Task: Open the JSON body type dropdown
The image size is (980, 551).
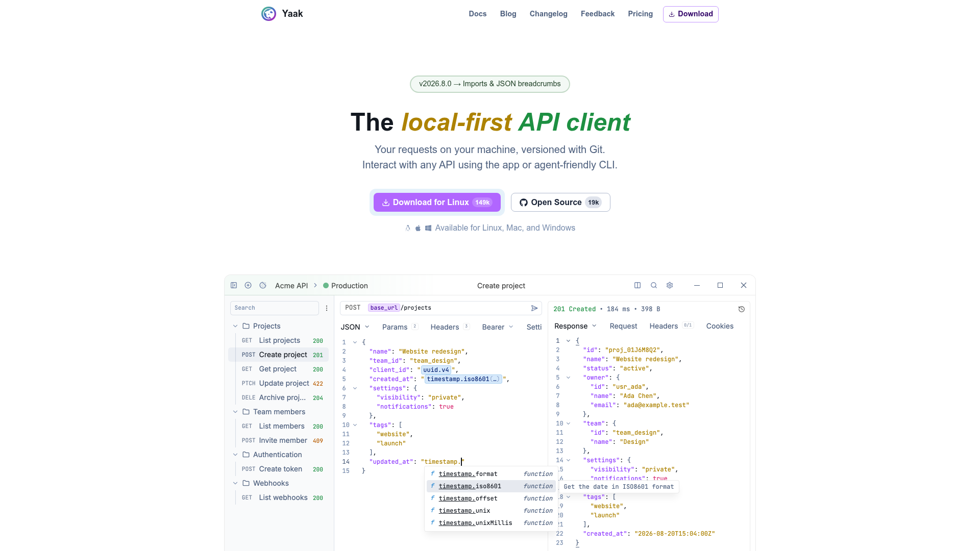Action: [x=355, y=327]
